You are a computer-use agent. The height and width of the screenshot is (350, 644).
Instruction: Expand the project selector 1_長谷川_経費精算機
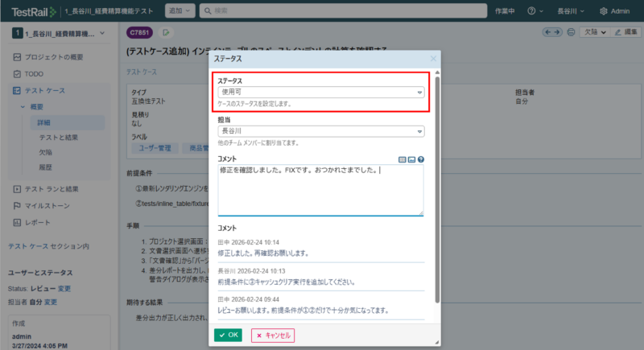[x=58, y=33]
